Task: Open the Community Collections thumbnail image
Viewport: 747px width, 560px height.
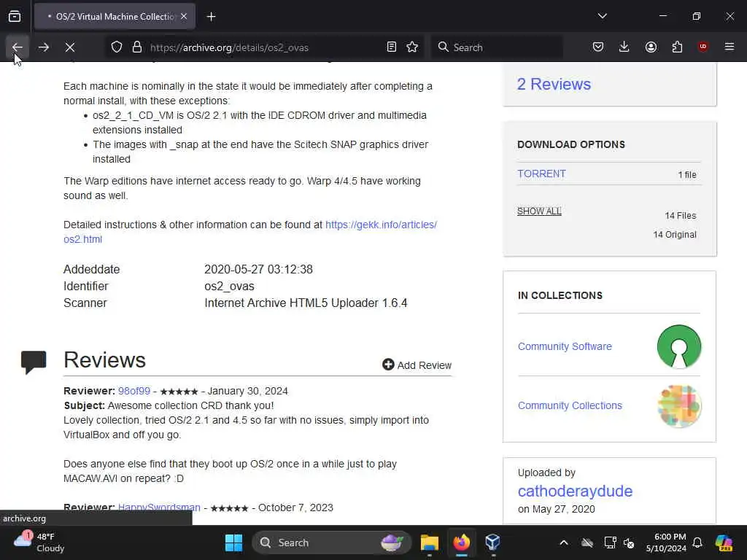Action: [x=679, y=405]
